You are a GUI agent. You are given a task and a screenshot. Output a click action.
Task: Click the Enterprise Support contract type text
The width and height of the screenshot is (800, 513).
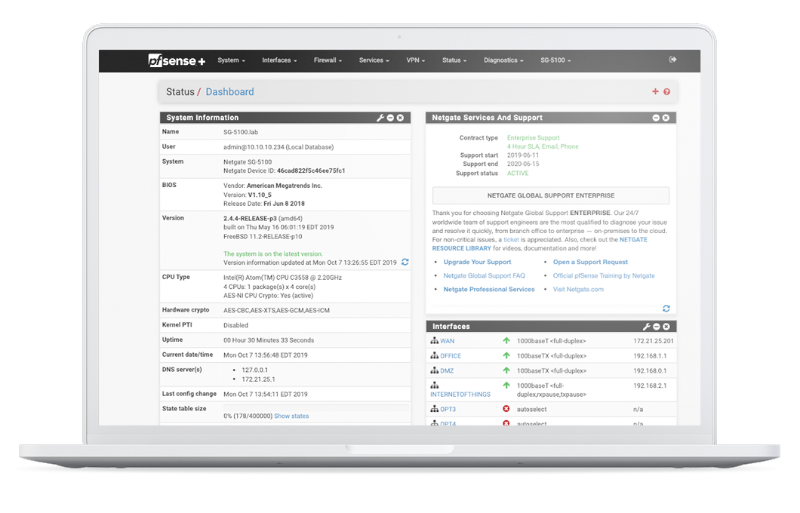click(x=533, y=138)
